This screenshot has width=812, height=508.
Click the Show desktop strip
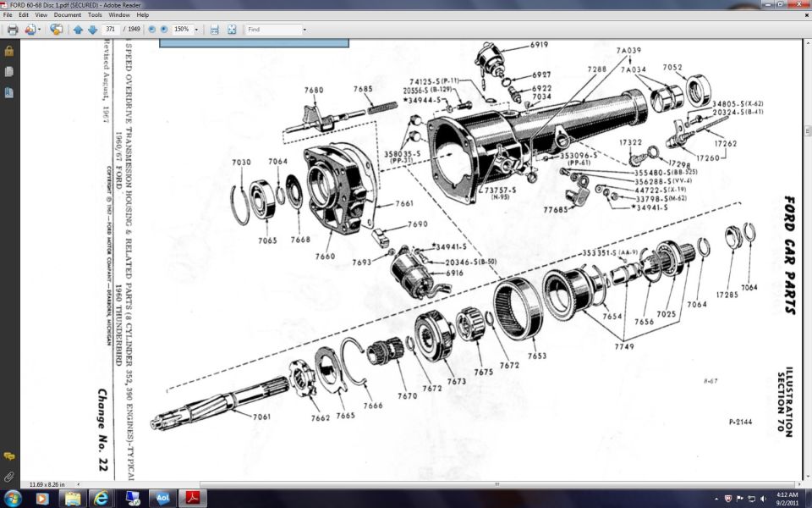pyautogui.click(x=809, y=499)
